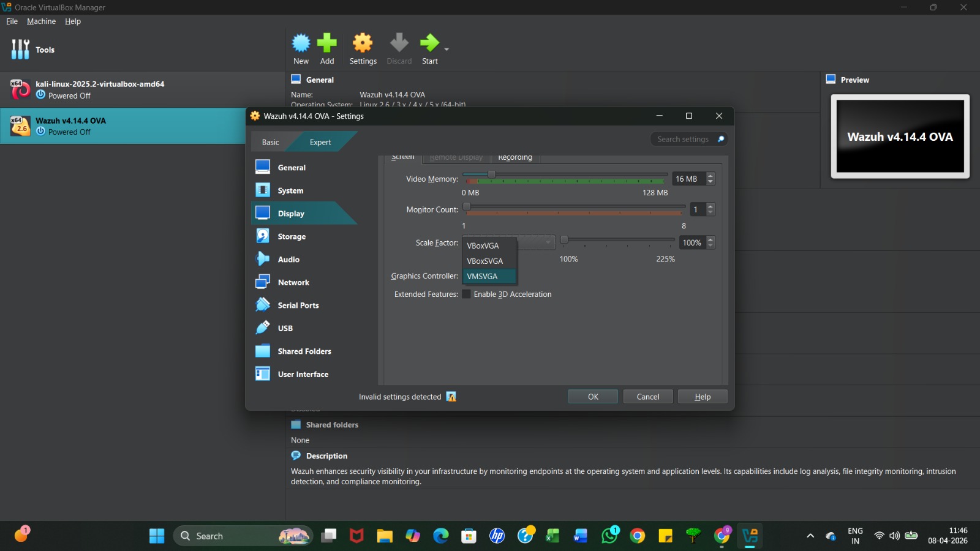Click the invalid settings warning icon
Viewport: 980px width, 551px height.
click(451, 397)
